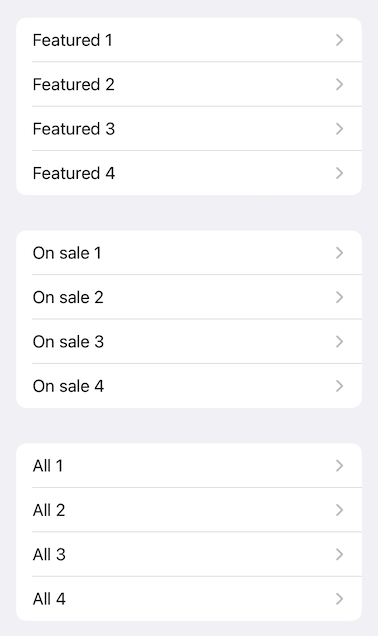Open the On sale 1 entry

coord(189,253)
